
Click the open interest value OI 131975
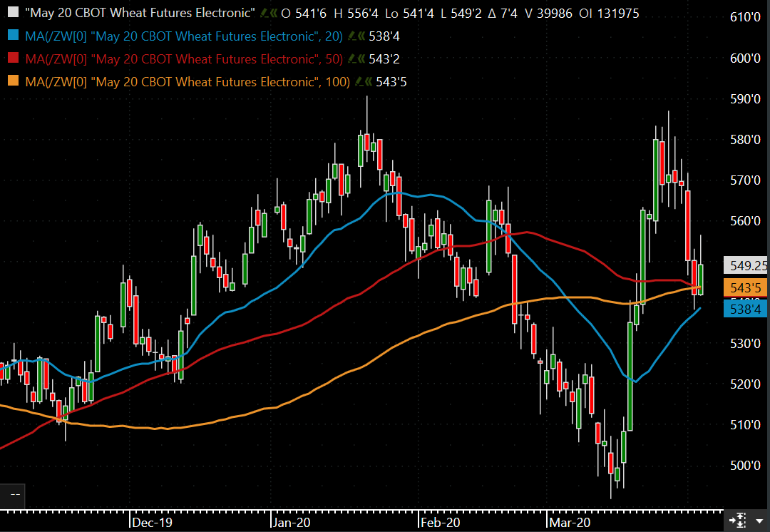[609, 14]
